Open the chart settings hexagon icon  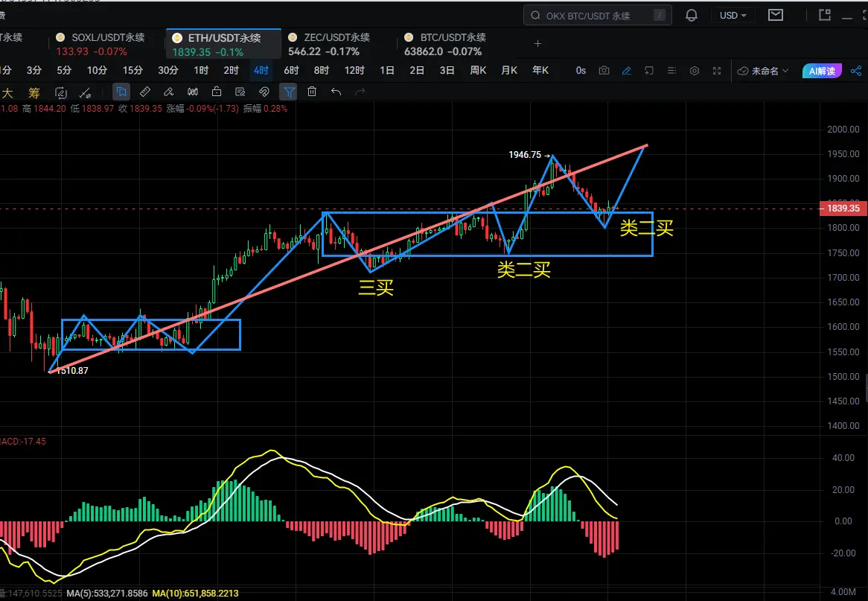695,71
